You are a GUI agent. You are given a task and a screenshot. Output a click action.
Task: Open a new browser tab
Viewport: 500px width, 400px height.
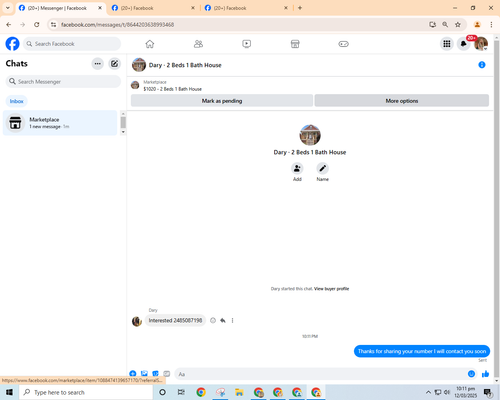300,8
